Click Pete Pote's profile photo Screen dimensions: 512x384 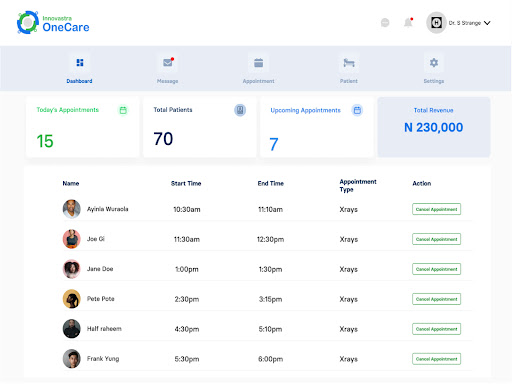point(72,299)
